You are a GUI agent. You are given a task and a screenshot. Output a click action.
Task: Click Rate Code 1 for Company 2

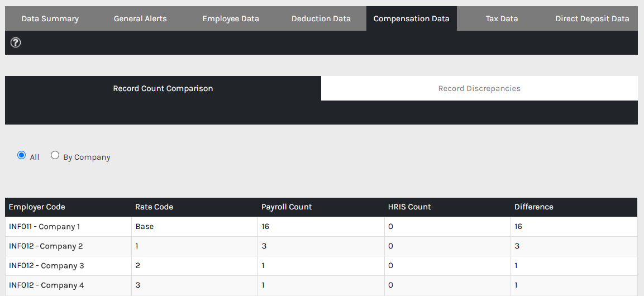coord(195,246)
